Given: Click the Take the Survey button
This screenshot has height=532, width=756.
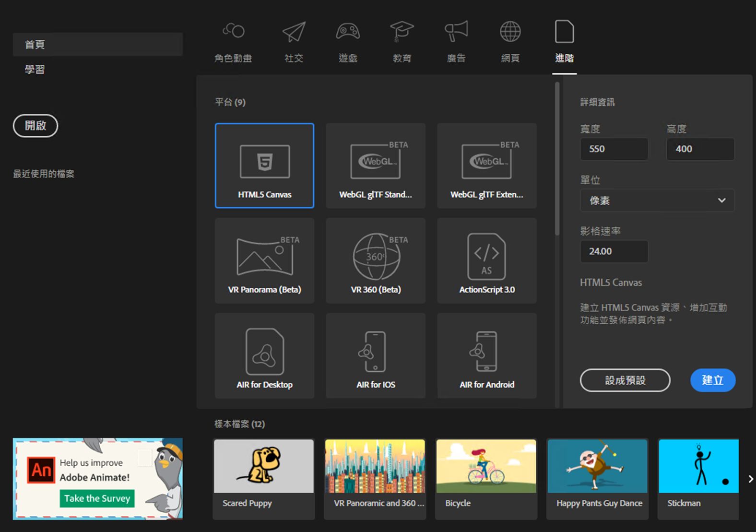Looking at the screenshot, I should (x=97, y=498).
